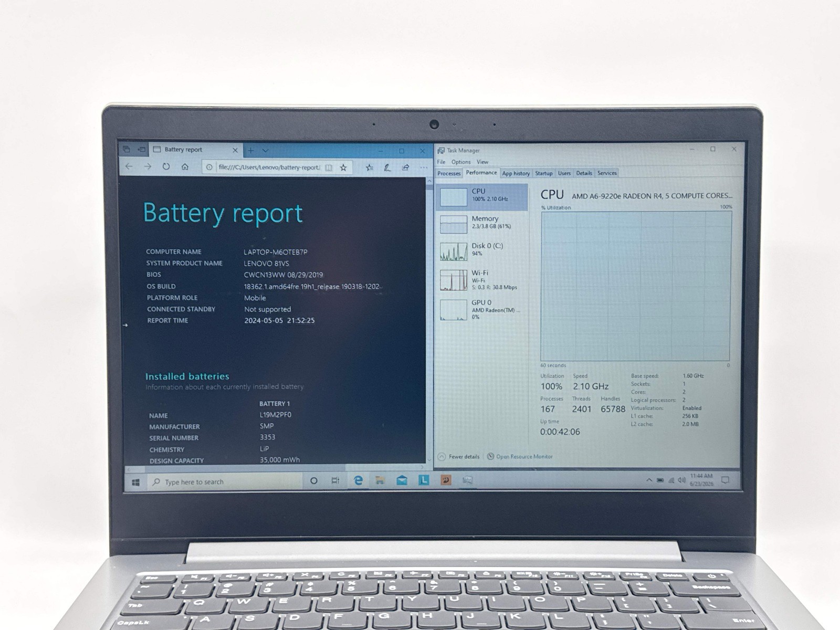Click the Type here to search box

click(224, 481)
